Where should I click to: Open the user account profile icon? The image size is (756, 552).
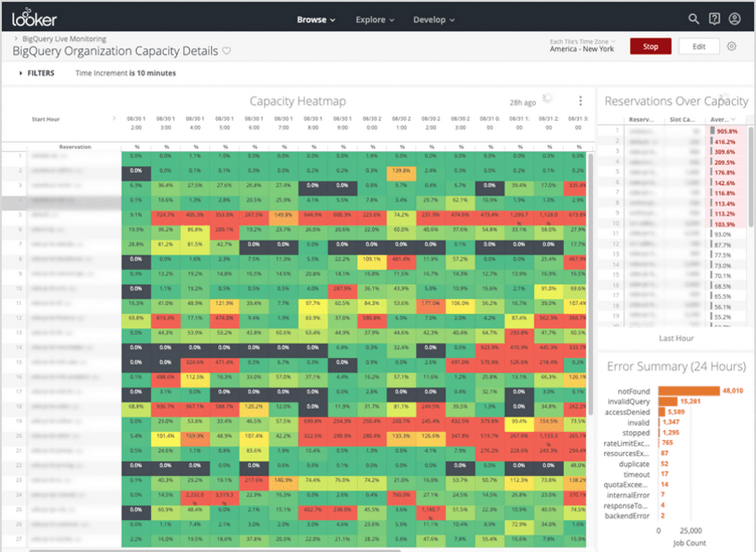(x=734, y=18)
